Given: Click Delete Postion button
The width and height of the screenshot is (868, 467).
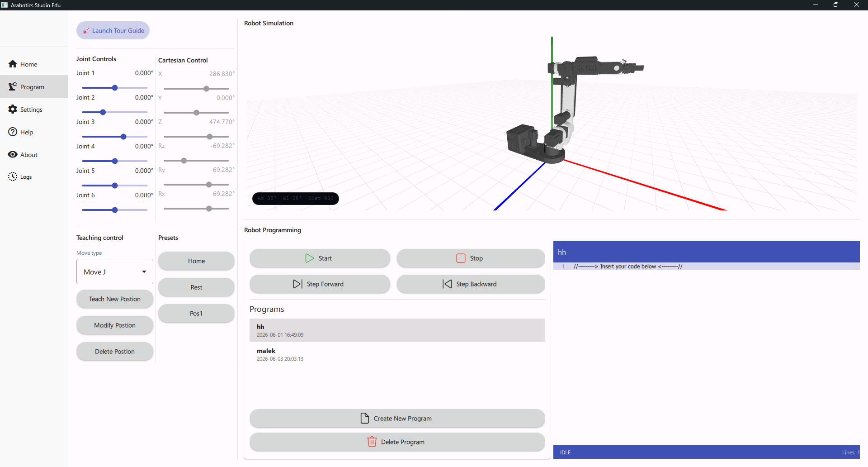Looking at the screenshot, I should pos(115,351).
